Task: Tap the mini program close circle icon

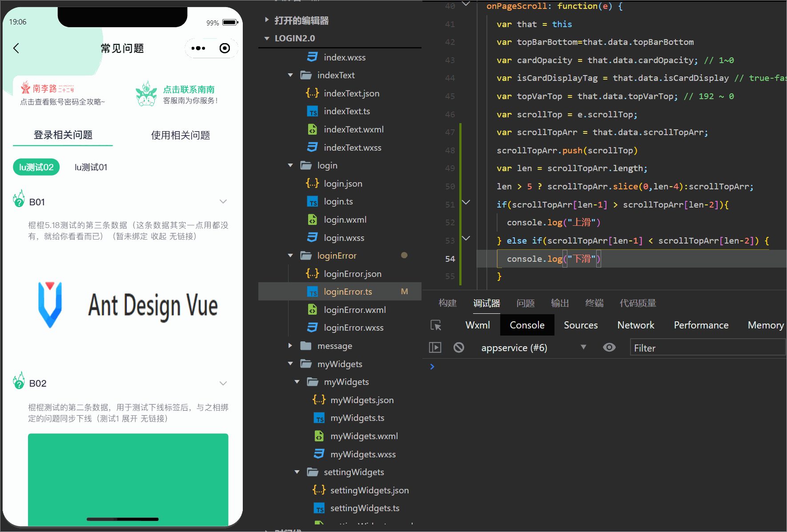Action: pyautogui.click(x=225, y=48)
